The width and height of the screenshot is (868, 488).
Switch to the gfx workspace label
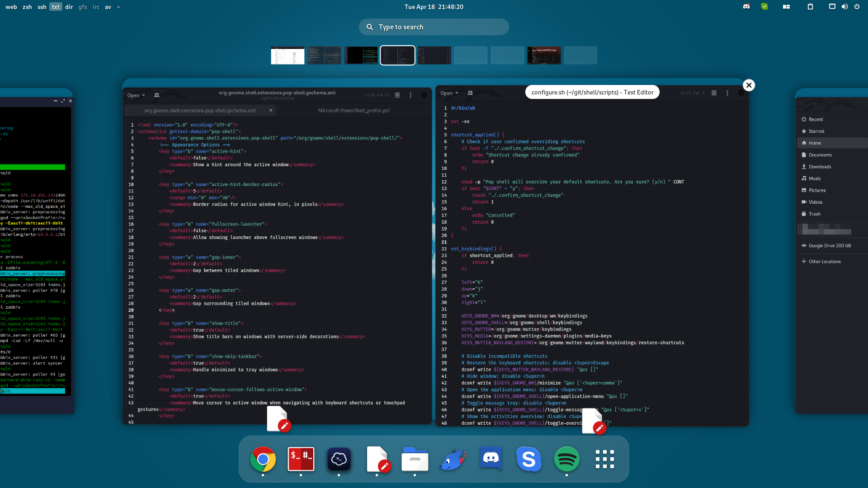82,7
